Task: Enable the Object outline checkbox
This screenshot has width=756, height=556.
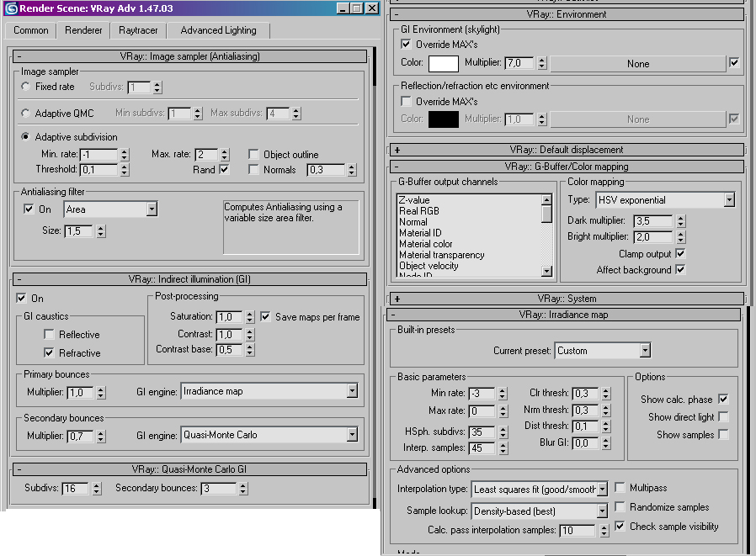Action: [x=253, y=154]
